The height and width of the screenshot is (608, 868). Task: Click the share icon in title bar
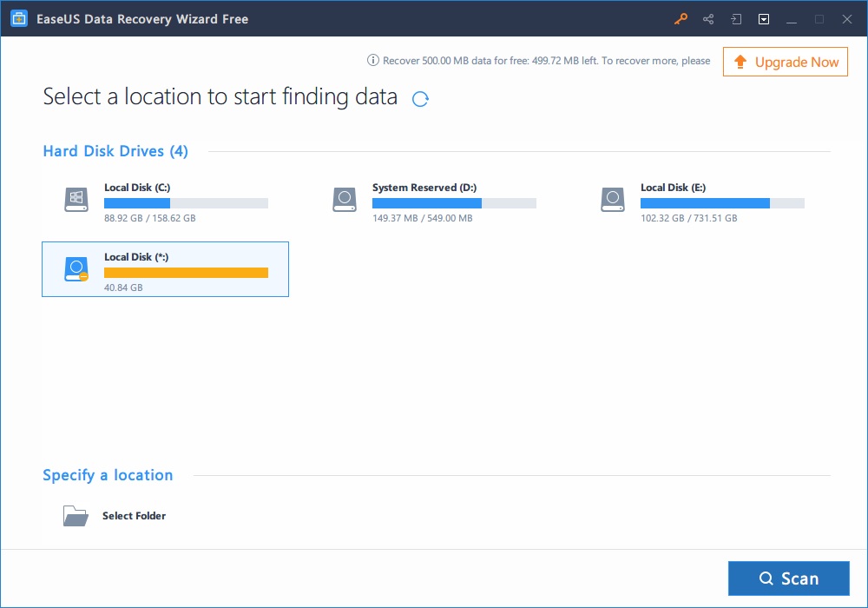click(x=708, y=19)
